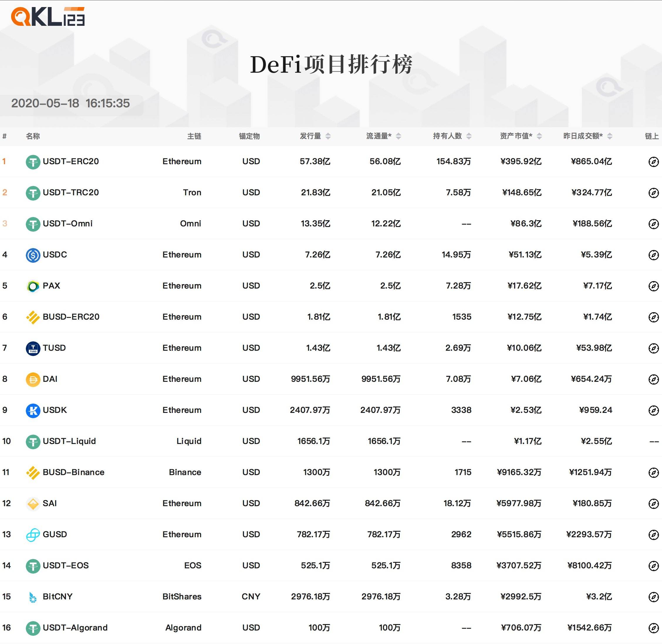The image size is (662, 644).
Task: Select the timestamp 2020-05-18 16:15:35
Action: pos(70,104)
